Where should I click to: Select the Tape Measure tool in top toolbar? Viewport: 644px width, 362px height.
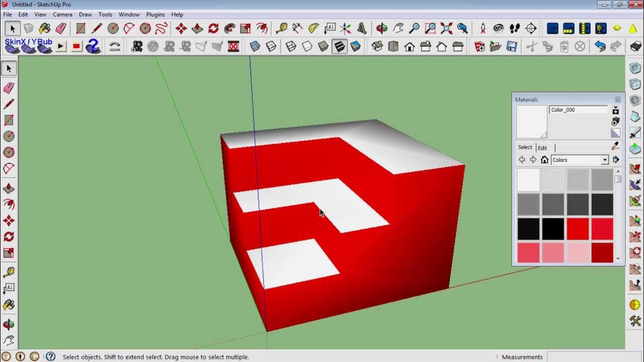point(281,29)
